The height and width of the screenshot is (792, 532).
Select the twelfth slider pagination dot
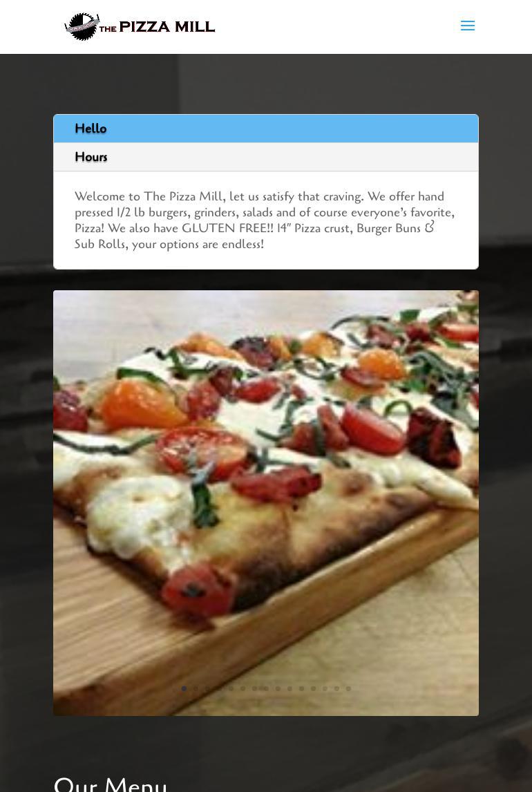314,688
